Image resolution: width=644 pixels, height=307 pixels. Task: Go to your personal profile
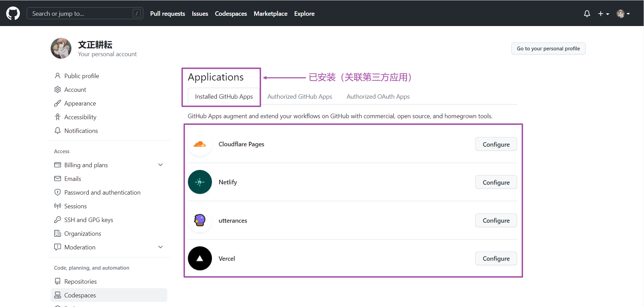pyautogui.click(x=548, y=49)
